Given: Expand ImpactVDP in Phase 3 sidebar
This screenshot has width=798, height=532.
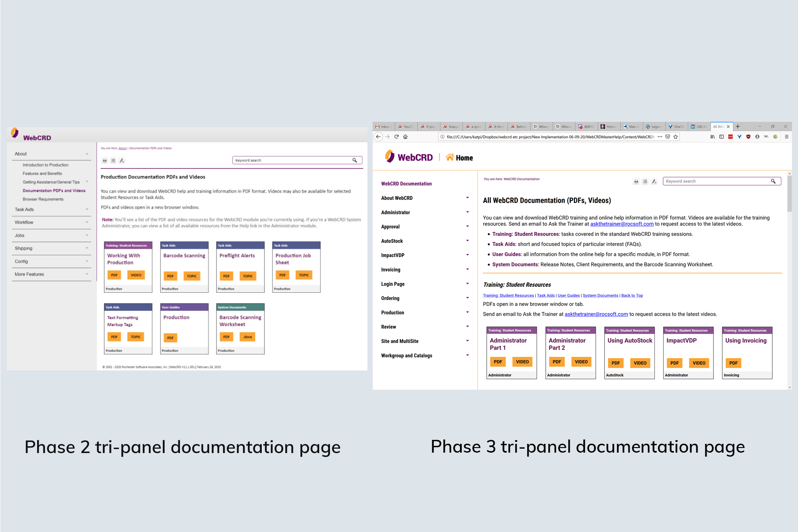Looking at the screenshot, I should (x=467, y=255).
